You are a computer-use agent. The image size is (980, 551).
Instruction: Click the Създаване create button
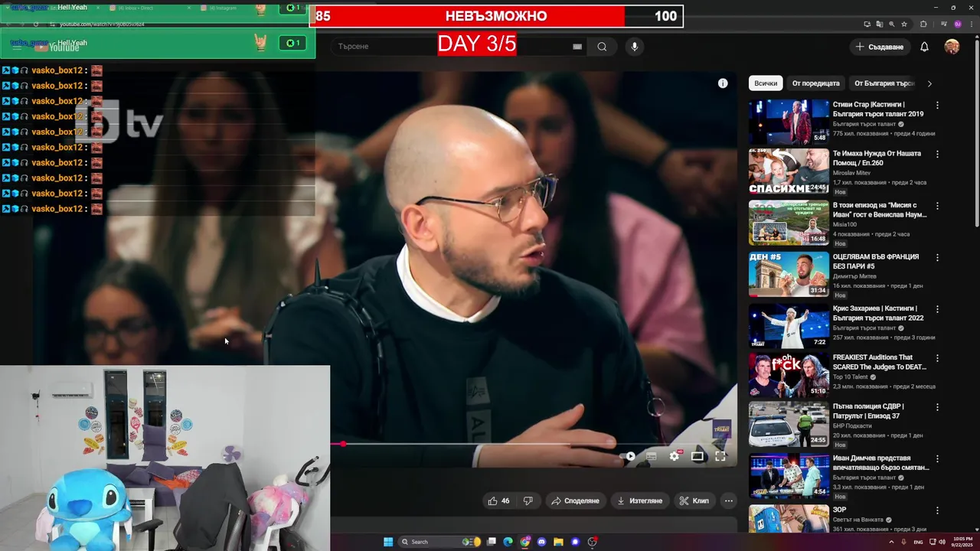pyautogui.click(x=880, y=47)
